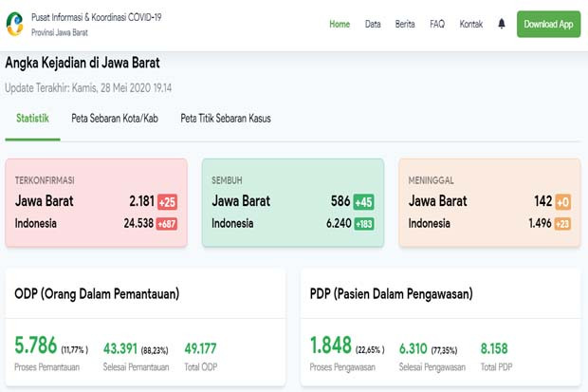588x392 pixels.
Task: Click ODP value 5.786
Action: point(36,345)
